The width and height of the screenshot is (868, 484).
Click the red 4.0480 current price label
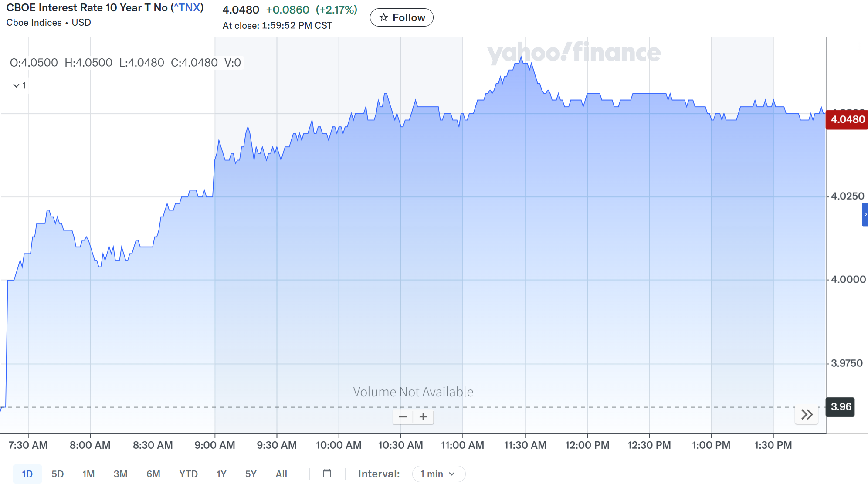pyautogui.click(x=847, y=119)
